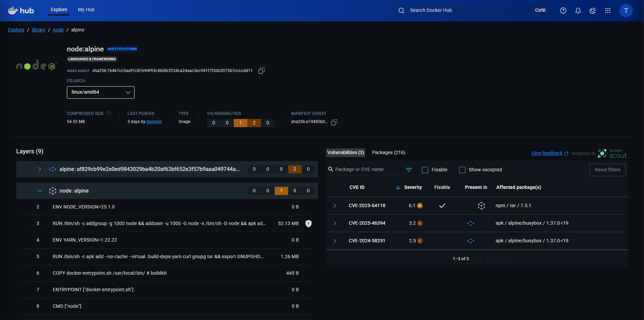644x320 pixels.
Task: Click the medium vulnerabilities count in summary
Action: tap(240, 123)
